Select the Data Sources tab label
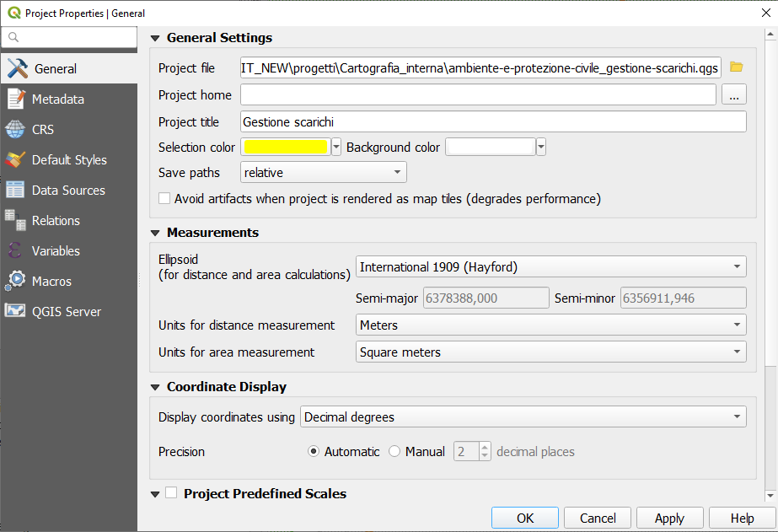778x532 pixels. 68,190
